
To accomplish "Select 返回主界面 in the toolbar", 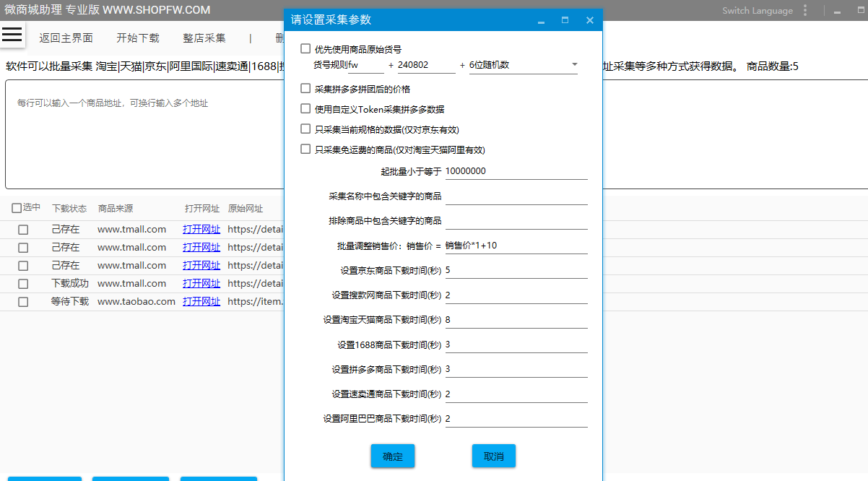I will pos(66,38).
